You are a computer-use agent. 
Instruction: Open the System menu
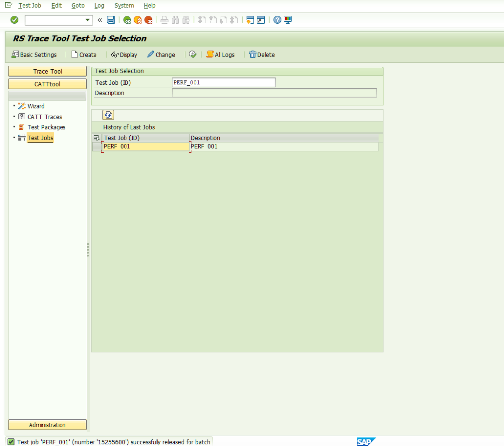pyautogui.click(x=124, y=5)
